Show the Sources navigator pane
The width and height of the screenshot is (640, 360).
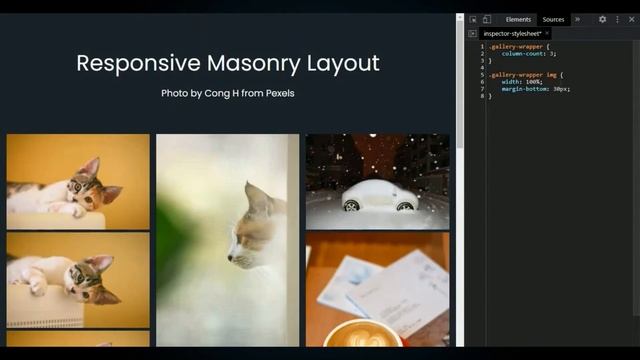coord(472,33)
